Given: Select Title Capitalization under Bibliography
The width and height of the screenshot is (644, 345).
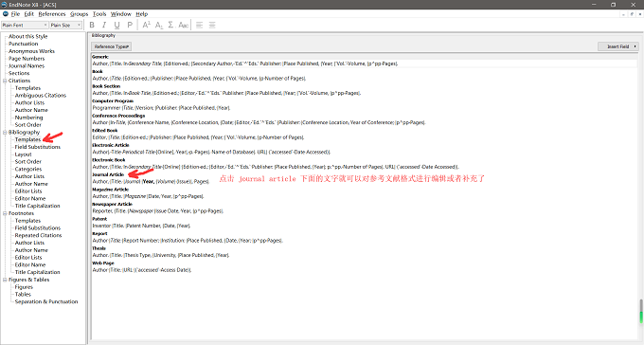Looking at the screenshot, I should (37, 206).
